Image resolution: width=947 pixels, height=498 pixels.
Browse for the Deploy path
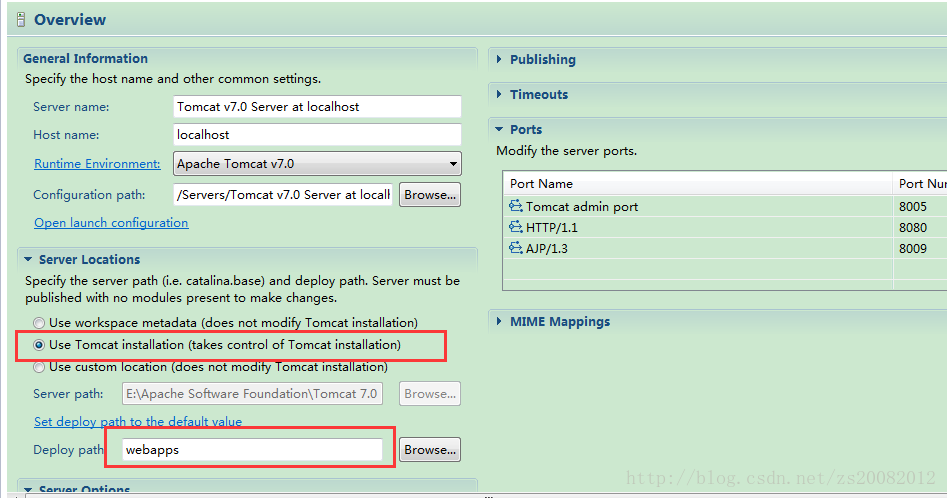click(430, 450)
